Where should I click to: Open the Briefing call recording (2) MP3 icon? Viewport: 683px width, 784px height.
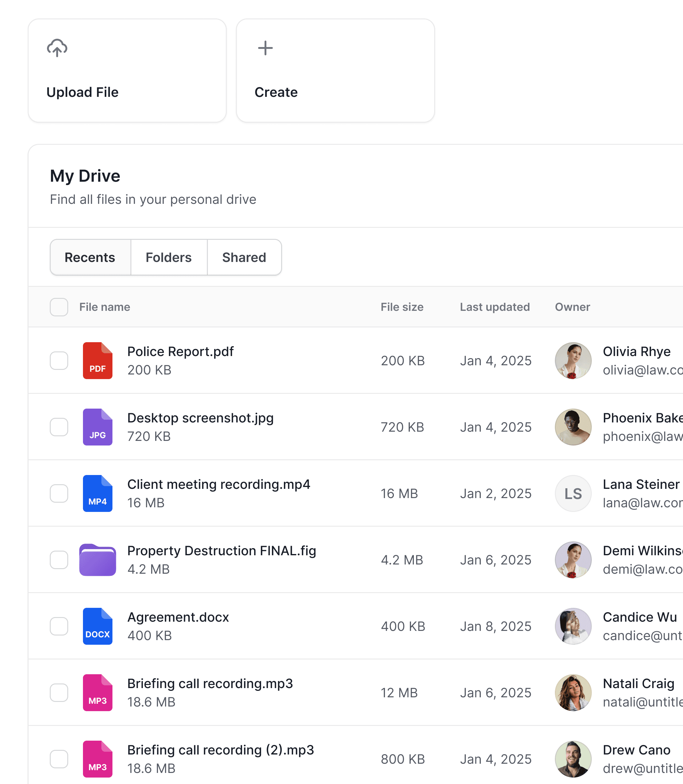coord(98,758)
